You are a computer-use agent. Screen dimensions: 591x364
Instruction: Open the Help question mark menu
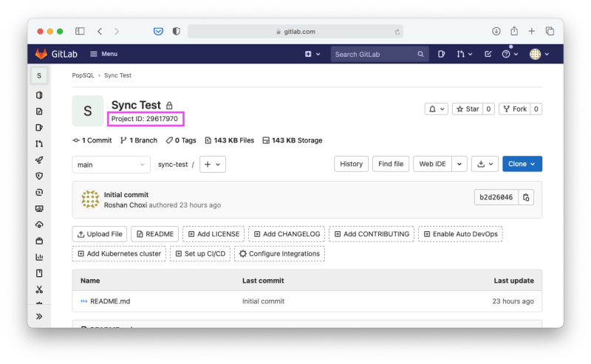[x=510, y=54]
